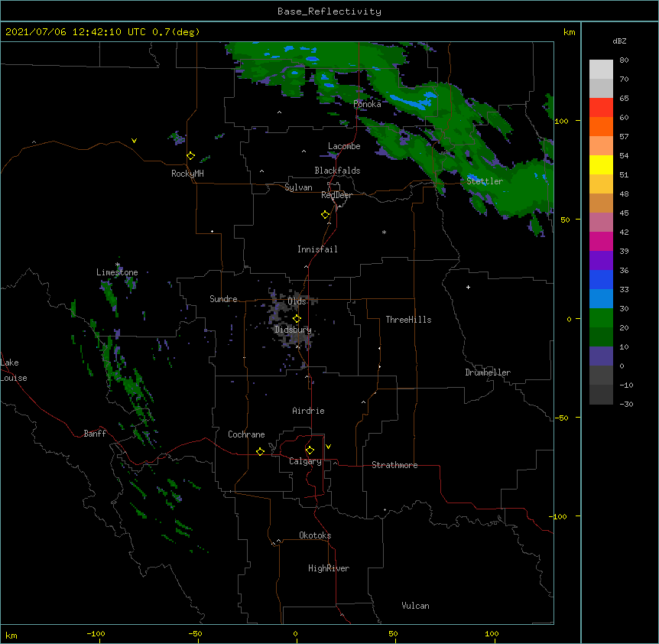Image resolution: width=659 pixels, height=644 pixels.
Task: Click the yellow diamond marker below Cochrane
Action: (260, 451)
